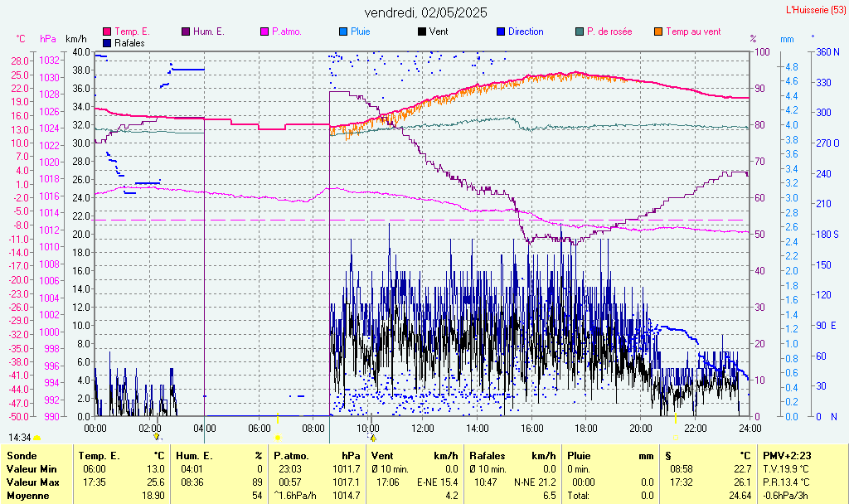
Task: Click the min temperature value 13.0
Action: point(155,469)
